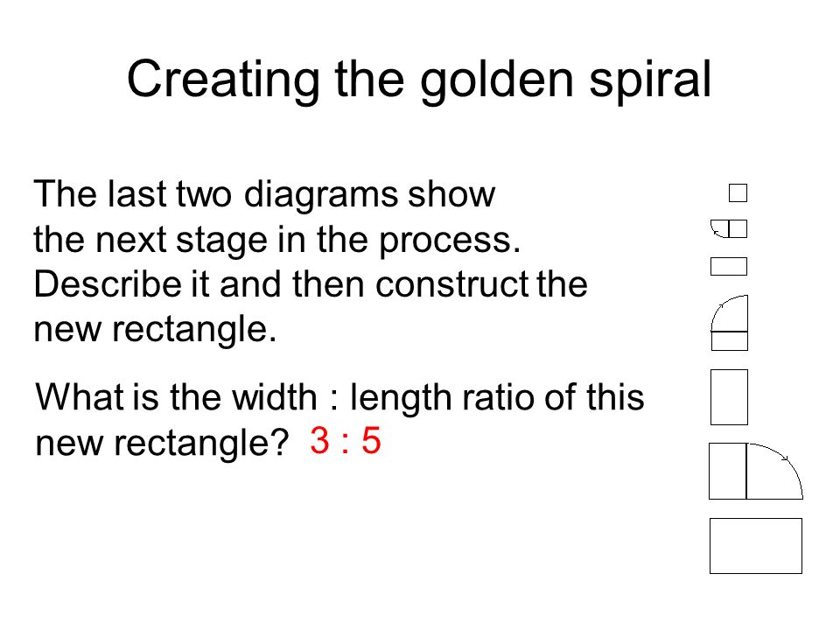The height and width of the screenshot is (630, 840).
Task: Click the word 'diagrams' in the first line
Action: [321, 195]
